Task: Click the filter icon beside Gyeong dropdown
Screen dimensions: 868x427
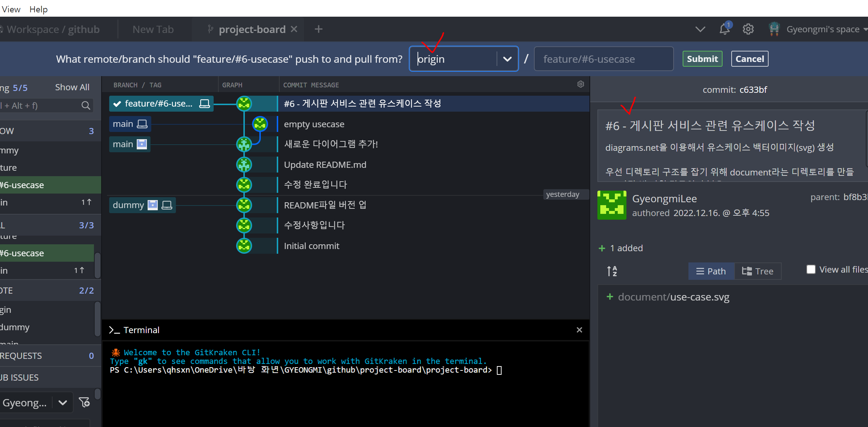Action: coord(85,402)
